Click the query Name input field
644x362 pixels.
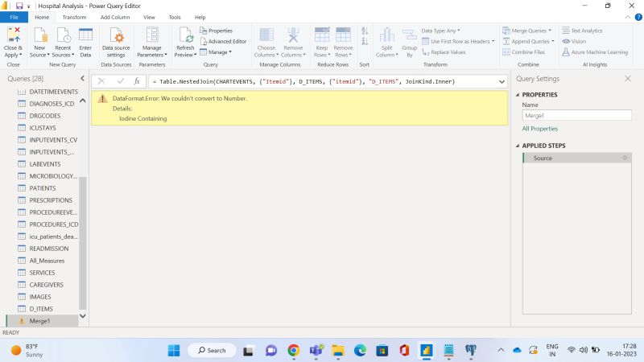click(x=576, y=115)
